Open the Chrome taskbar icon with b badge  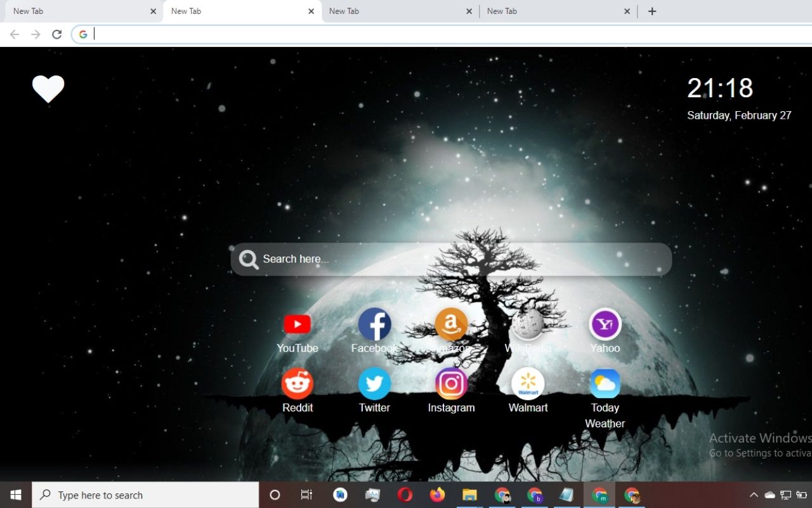(535, 495)
